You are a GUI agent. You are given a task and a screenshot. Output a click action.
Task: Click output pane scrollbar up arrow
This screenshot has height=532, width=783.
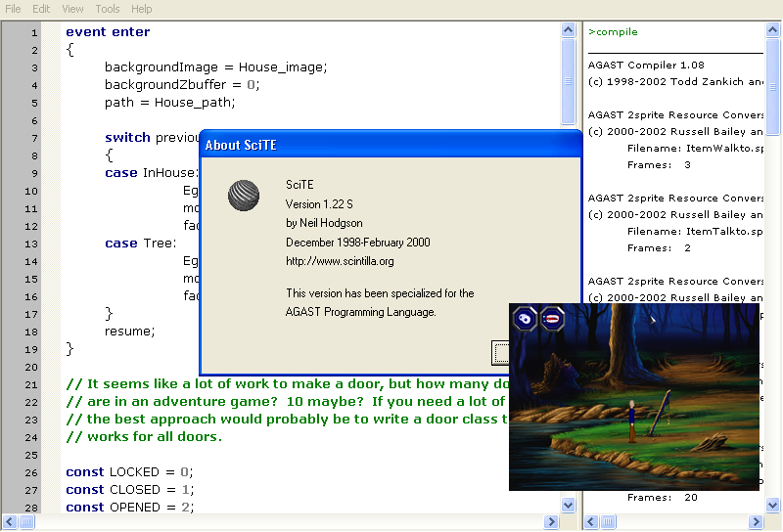[x=772, y=30]
